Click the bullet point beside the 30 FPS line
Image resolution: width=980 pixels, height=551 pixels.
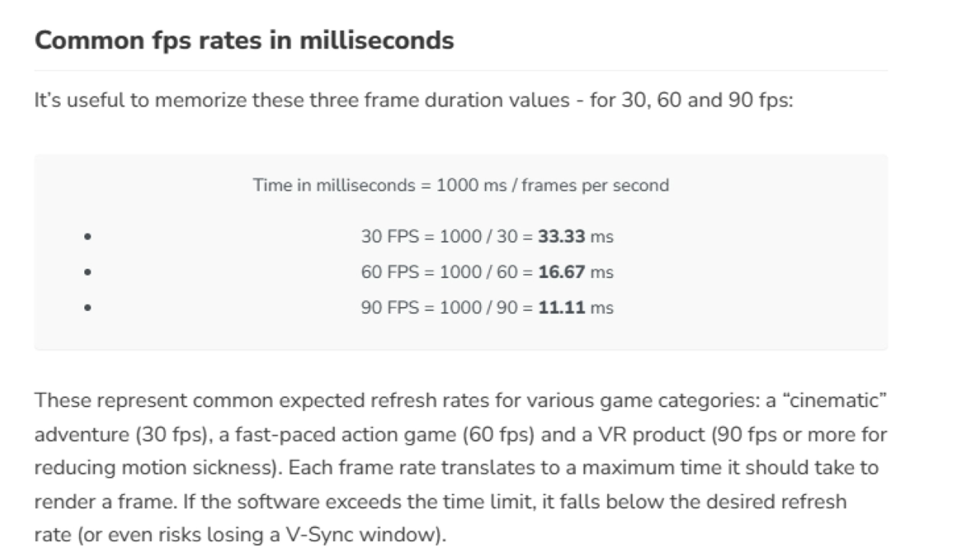[x=88, y=237]
